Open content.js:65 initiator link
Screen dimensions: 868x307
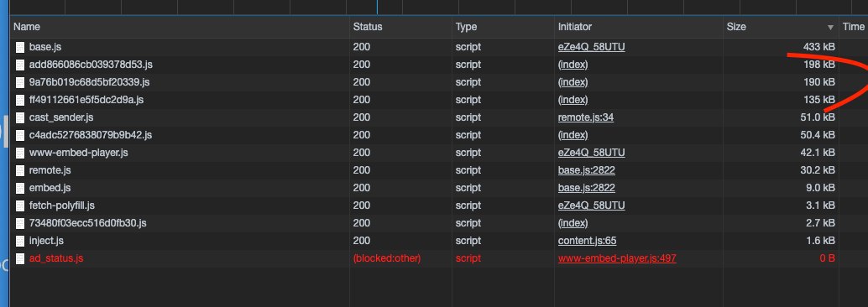tap(587, 242)
